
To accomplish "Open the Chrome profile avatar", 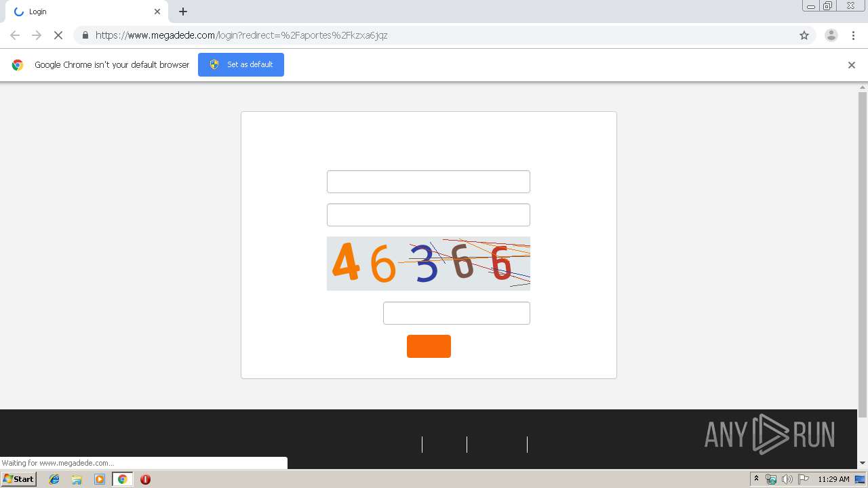I will 831,35.
